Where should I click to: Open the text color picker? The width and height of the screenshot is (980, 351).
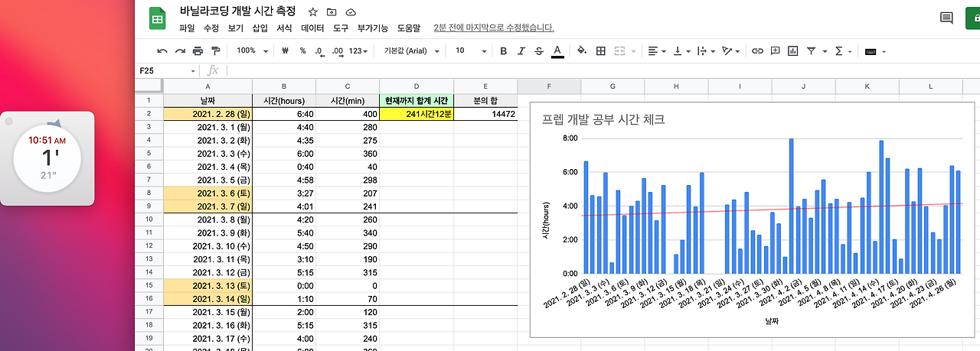[x=557, y=50]
